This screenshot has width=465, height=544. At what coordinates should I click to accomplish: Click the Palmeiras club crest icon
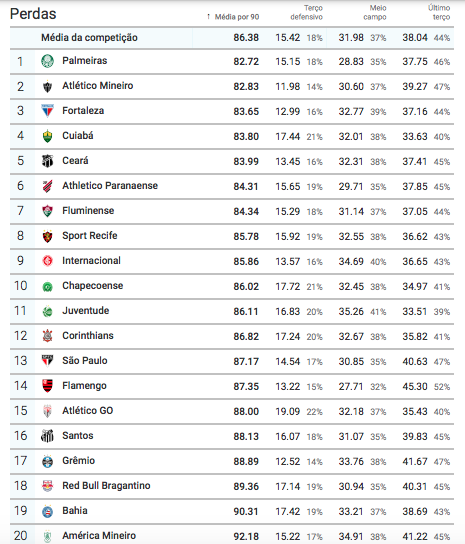click(48, 61)
